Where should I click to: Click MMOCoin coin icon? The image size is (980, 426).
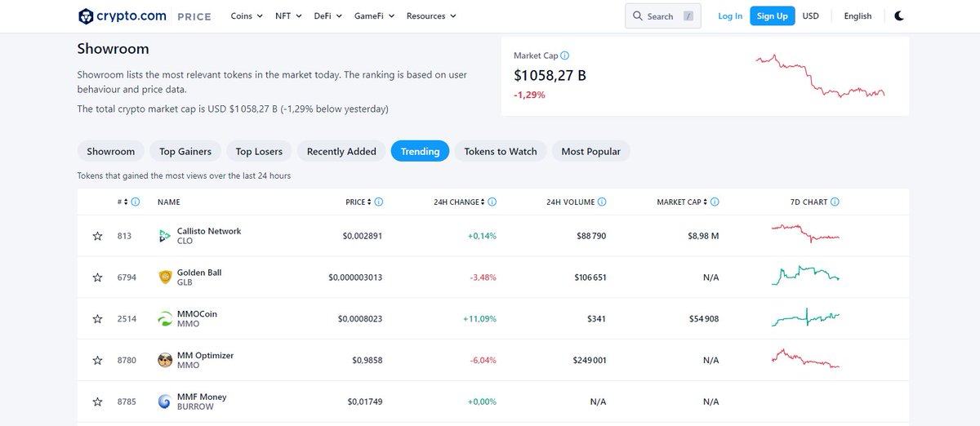[164, 318]
